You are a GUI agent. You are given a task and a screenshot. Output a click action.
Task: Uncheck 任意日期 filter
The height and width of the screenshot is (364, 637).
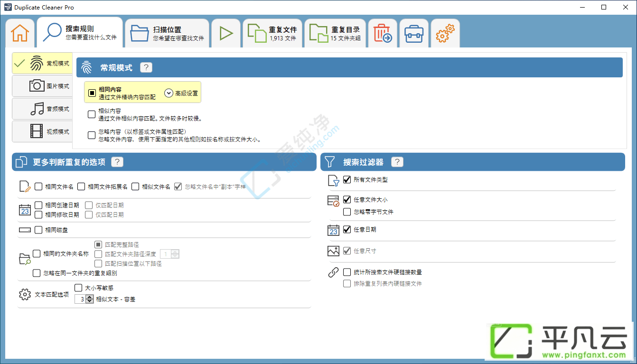[347, 229]
